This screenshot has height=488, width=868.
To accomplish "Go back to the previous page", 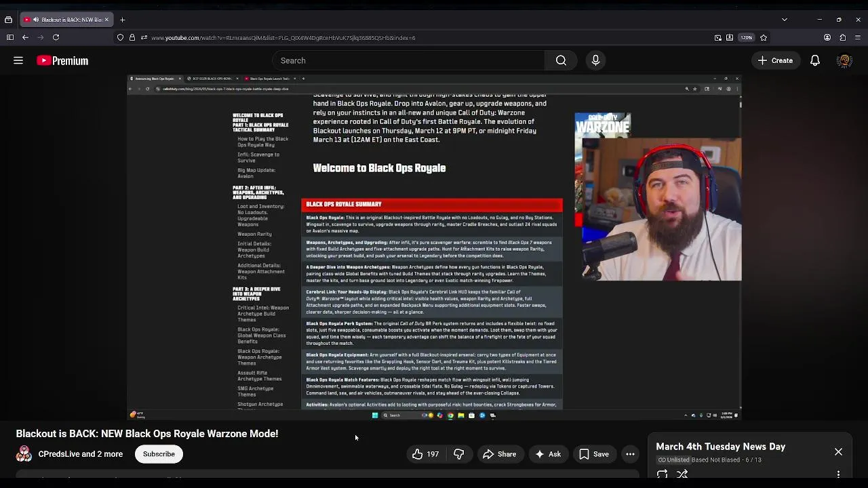I will [x=25, y=37].
